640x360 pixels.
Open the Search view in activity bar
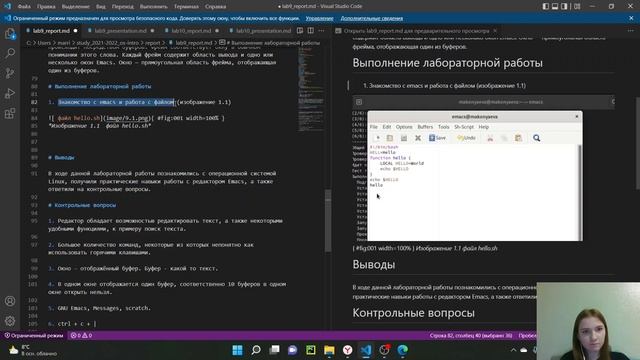click(10, 53)
